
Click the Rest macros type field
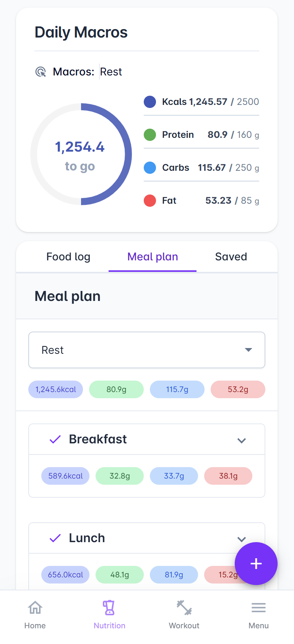[111, 72]
